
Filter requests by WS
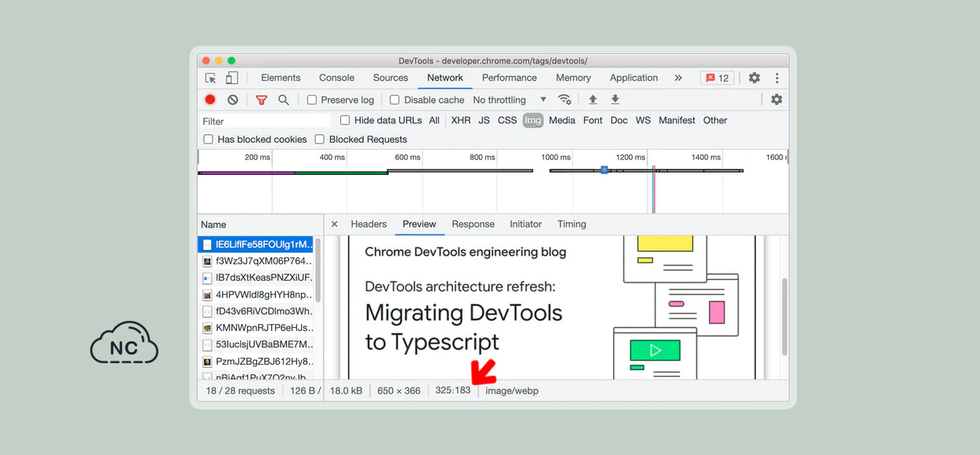click(643, 120)
